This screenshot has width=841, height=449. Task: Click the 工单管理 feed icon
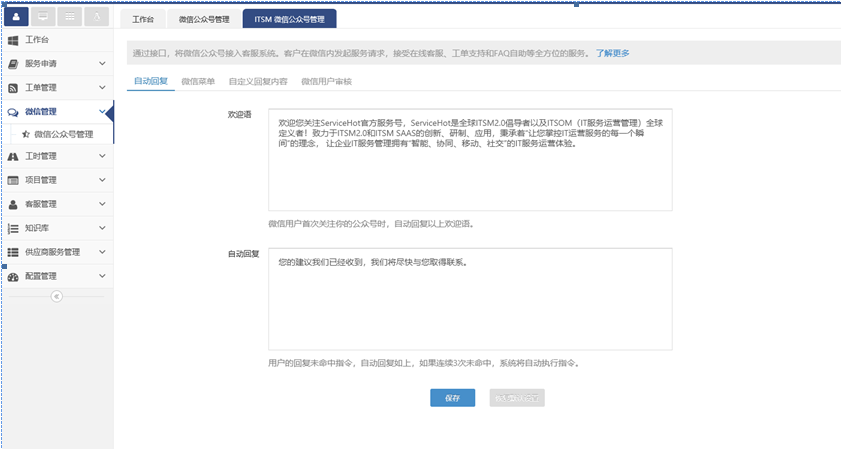(13, 88)
